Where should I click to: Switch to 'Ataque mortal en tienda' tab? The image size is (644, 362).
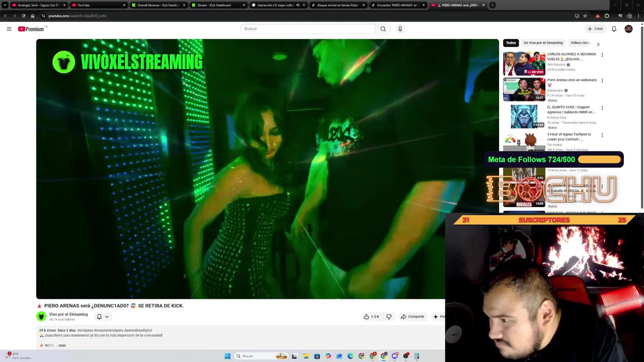338,5
